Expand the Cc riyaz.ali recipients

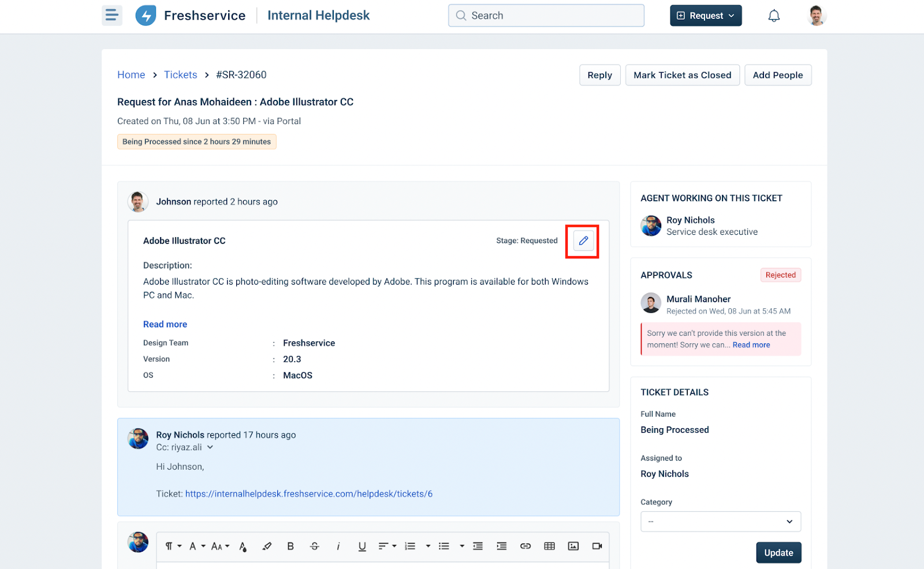210,447
